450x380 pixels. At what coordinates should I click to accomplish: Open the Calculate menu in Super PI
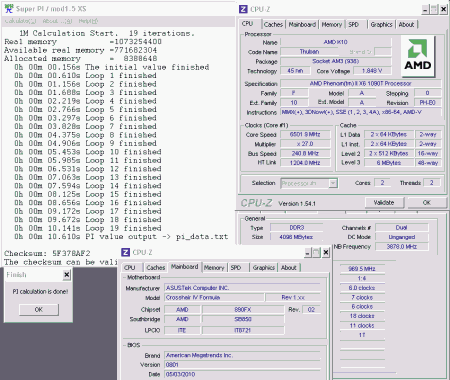click(x=20, y=21)
